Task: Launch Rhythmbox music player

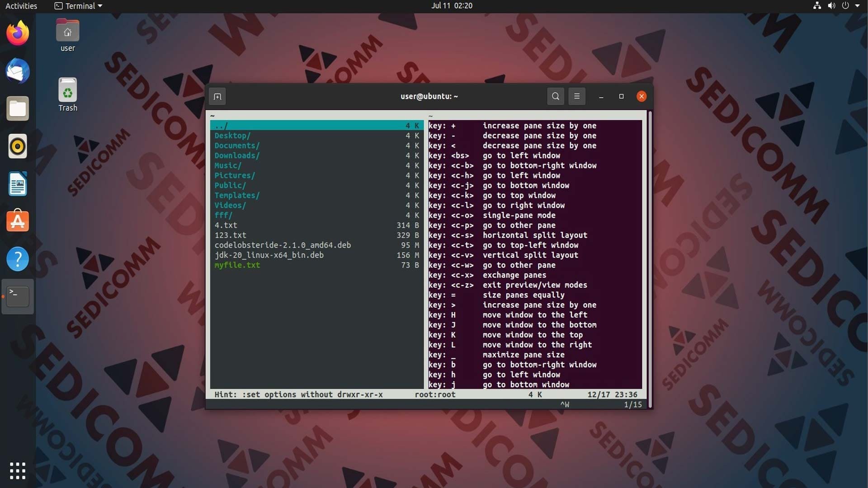Action: [18, 146]
